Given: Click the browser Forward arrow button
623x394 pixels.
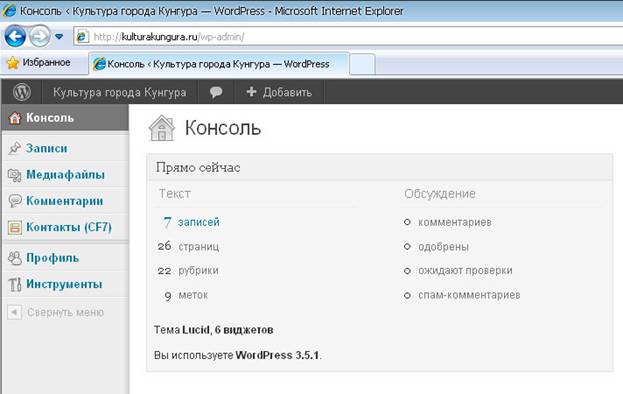Looking at the screenshot, I should click(39, 37).
